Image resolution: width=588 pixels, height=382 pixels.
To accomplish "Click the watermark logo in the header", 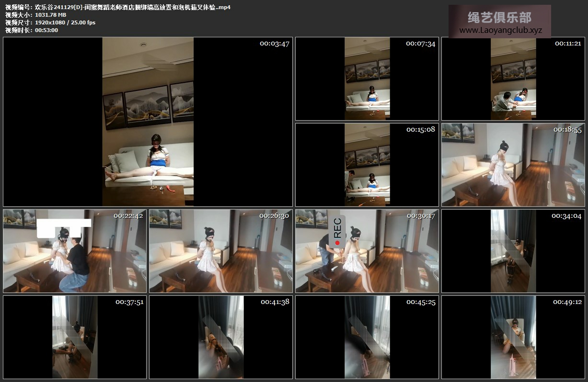I will (x=499, y=18).
